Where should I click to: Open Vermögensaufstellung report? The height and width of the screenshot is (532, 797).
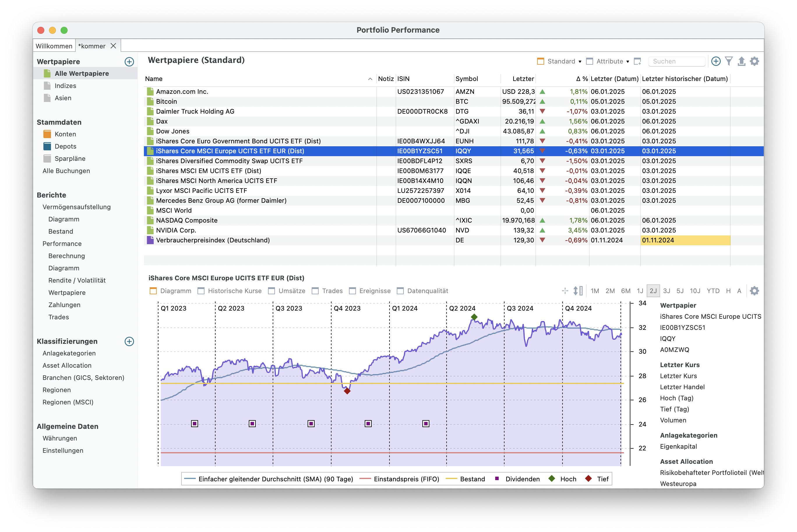[76, 207]
